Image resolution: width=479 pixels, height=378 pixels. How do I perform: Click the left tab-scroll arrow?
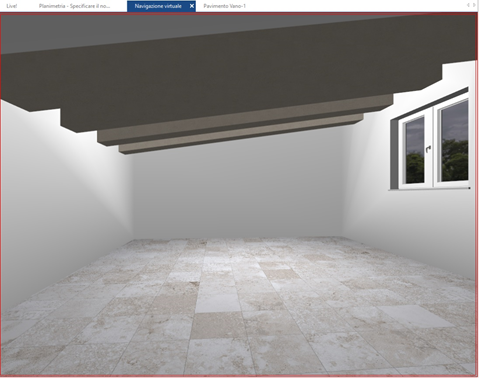(468, 5)
